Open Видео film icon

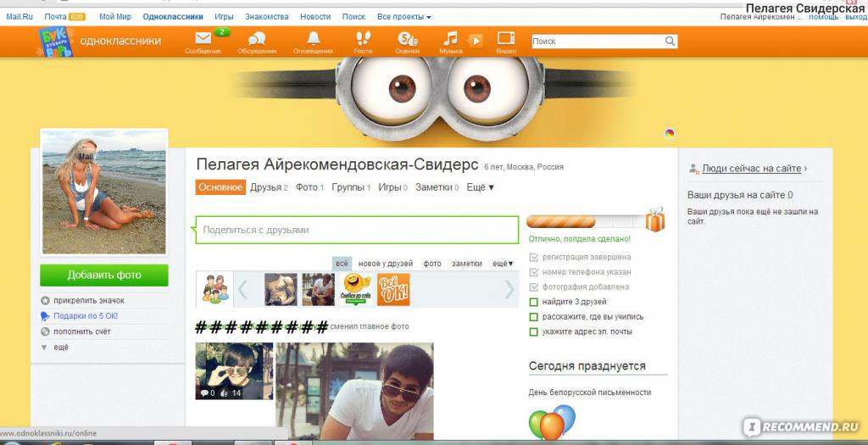click(506, 38)
